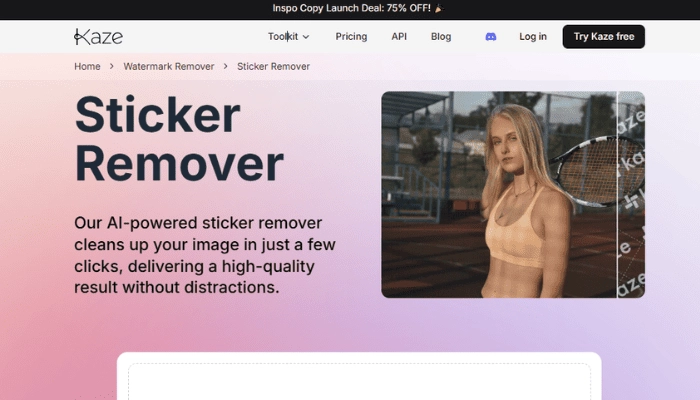This screenshot has width=700, height=400.
Task: Click the Log in link
Action: pos(533,37)
